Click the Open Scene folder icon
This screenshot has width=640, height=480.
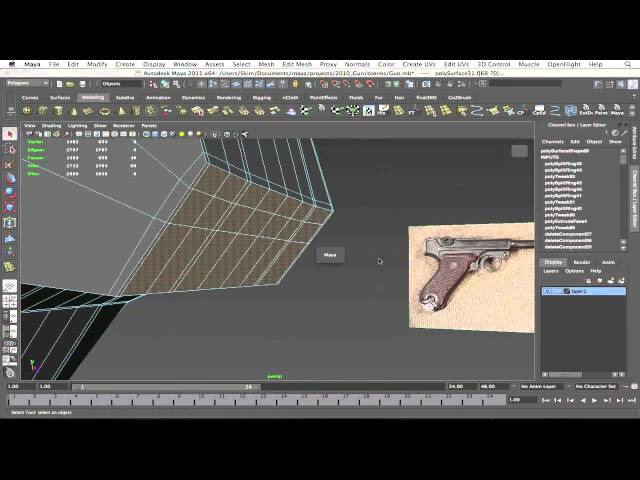click(70, 84)
